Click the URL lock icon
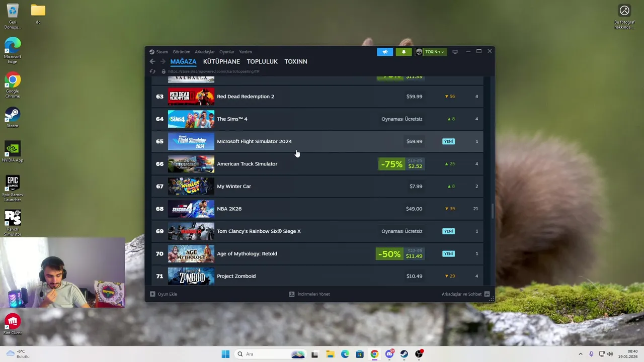This screenshot has height=362, width=644. 163,71
